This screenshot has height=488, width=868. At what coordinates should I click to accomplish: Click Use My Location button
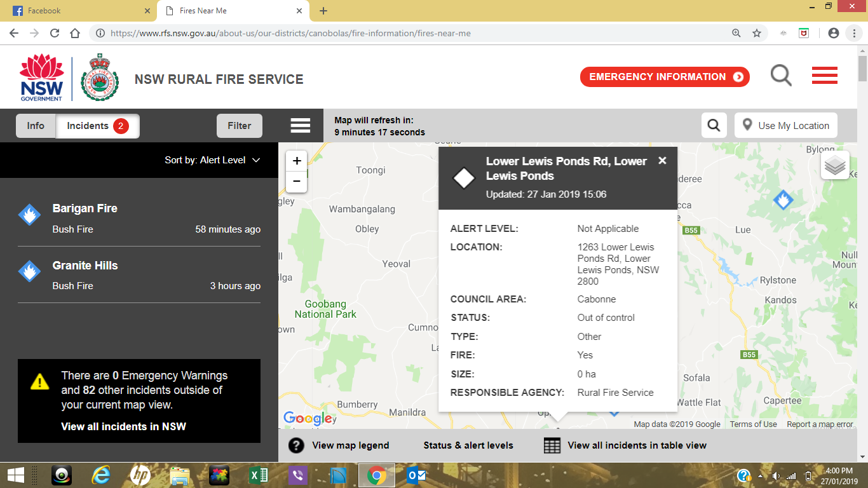click(786, 125)
